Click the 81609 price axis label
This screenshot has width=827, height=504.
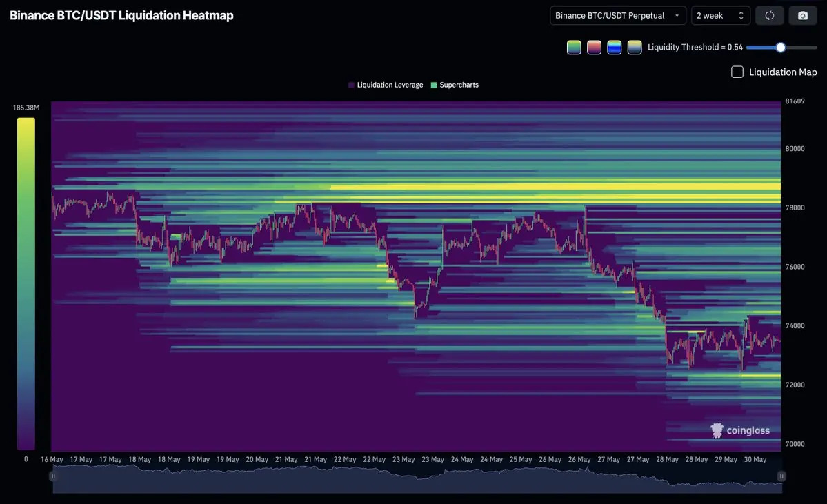795,101
